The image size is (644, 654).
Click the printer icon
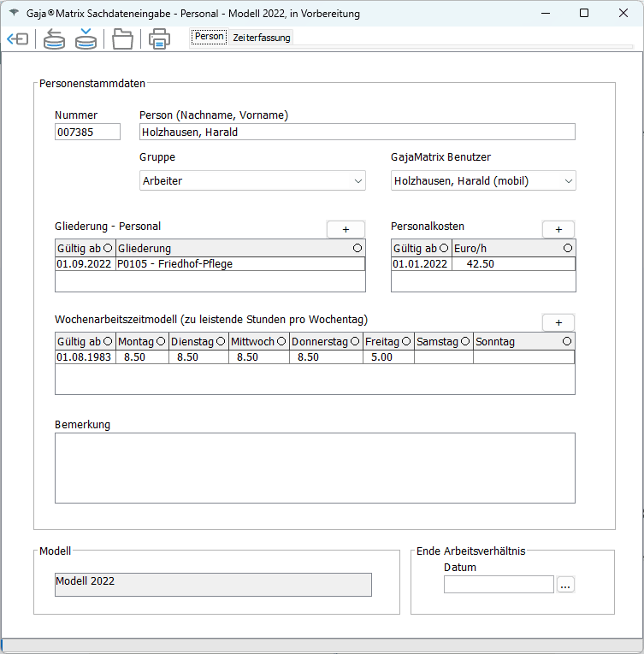coord(159,39)
